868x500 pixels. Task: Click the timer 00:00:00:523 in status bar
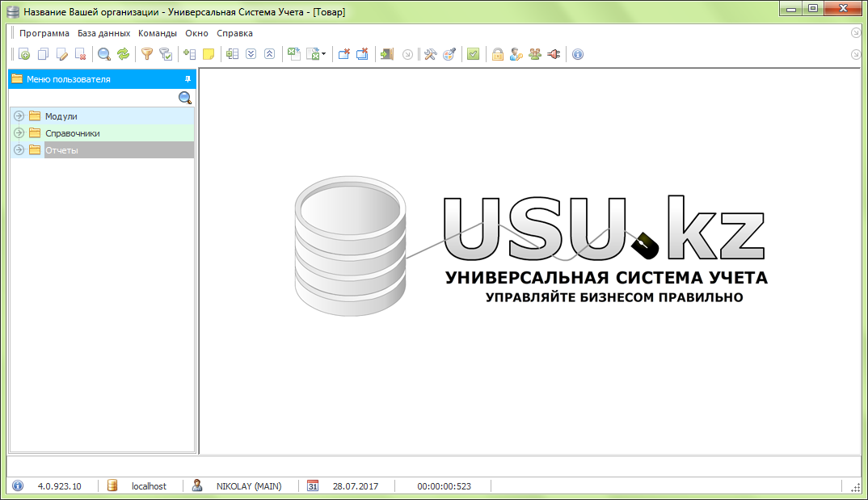pos(444,486)
